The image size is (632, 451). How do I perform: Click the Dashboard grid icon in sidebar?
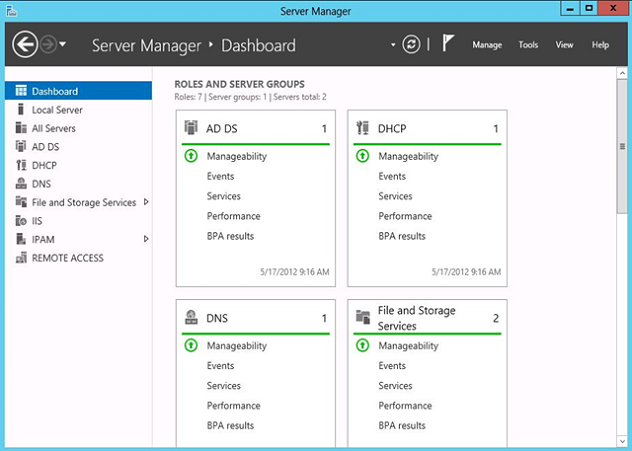(21, 91)
